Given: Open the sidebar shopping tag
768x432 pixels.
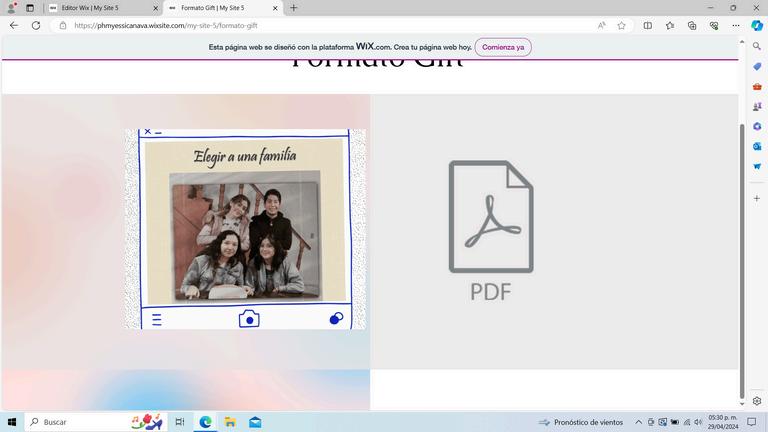Looking at the screenshot, I should click(757, 66).
